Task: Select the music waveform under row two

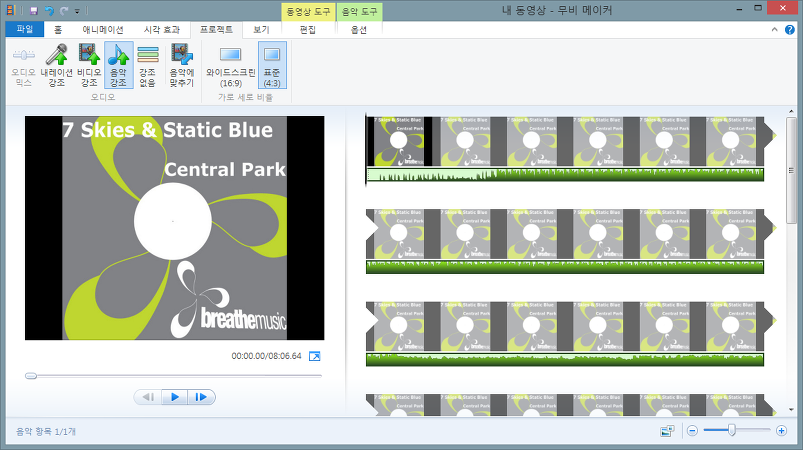Action: coord(565,267)
